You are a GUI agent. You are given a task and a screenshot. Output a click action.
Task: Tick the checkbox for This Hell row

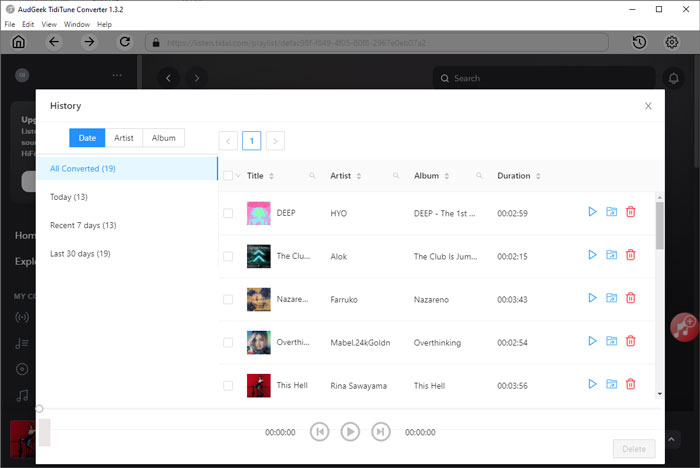pyautogui.click(x=228, y=385)
